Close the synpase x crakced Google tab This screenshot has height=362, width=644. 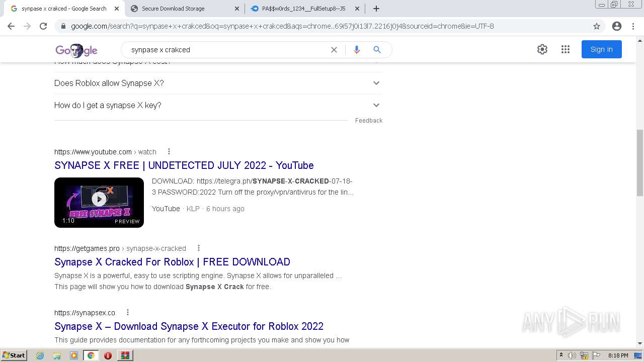pyautogui.click(x=117, y=9)
